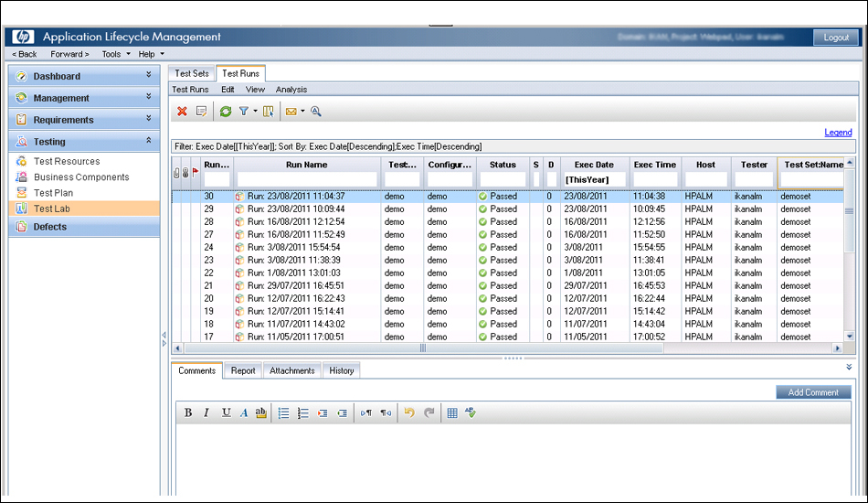
Task: Click the Status column header
Action: pos(503,165)
